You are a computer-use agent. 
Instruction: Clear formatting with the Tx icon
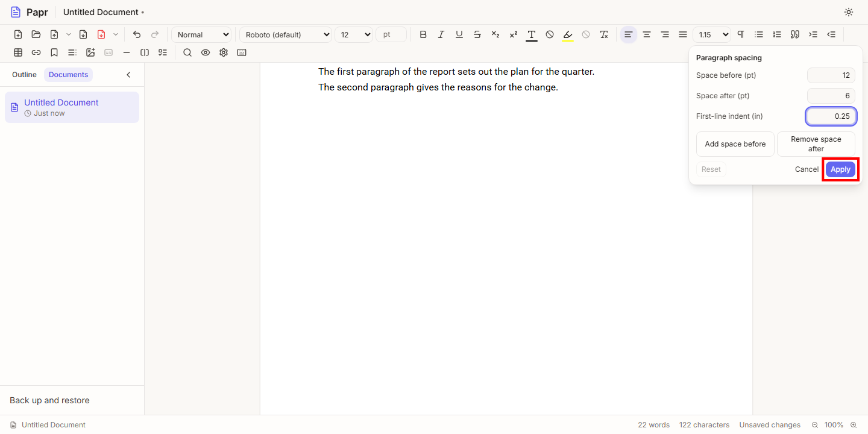(604, 34)
